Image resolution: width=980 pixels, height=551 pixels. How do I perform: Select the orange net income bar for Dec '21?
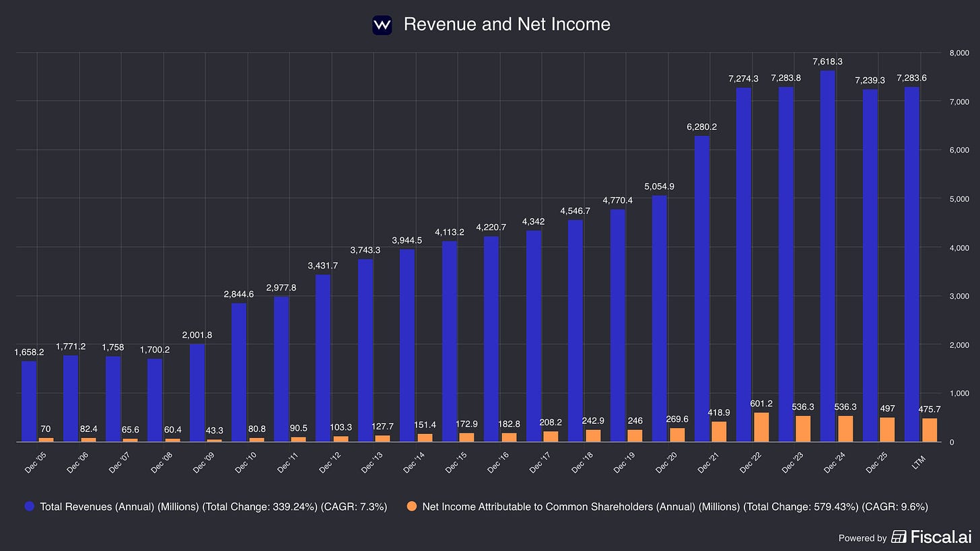pyautogui.click(x=719, y=432)
